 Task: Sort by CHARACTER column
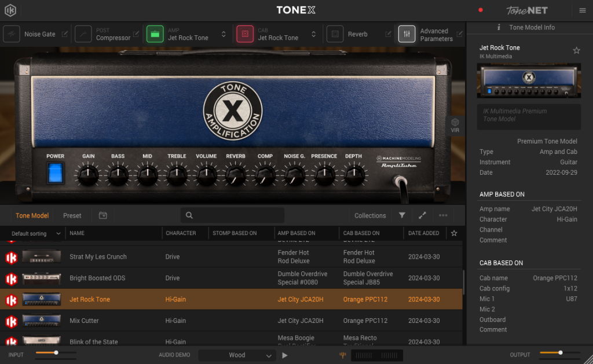point(181,233)
